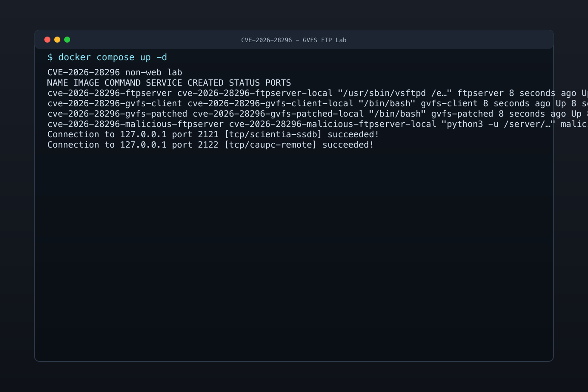
Task: Click the green zoom traffic light button
Action: coord(67,39)
